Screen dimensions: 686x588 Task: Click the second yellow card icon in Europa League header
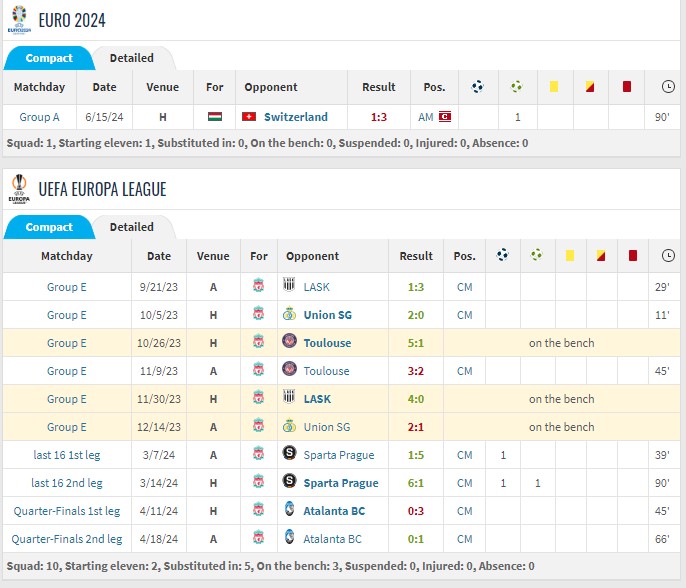point(601,255)
